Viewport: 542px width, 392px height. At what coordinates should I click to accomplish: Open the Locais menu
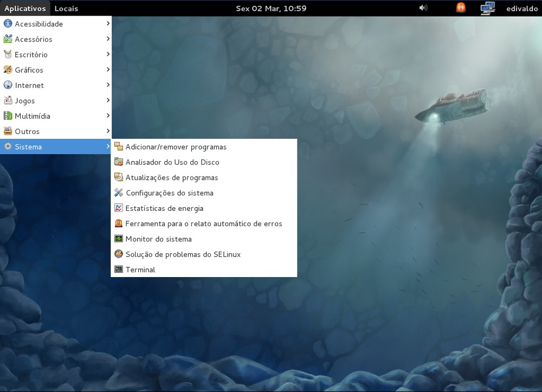(x=66, y=8)
